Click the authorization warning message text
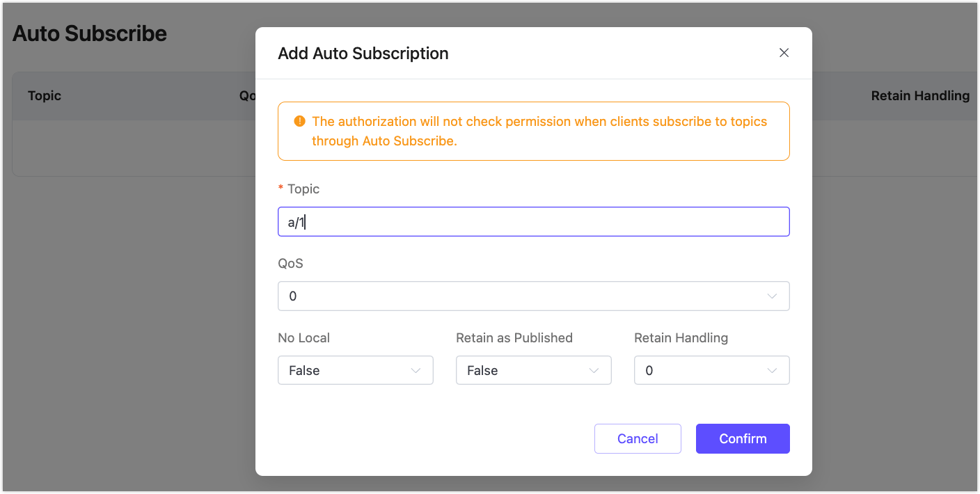 pyautogui.click(x=542, y=131)
